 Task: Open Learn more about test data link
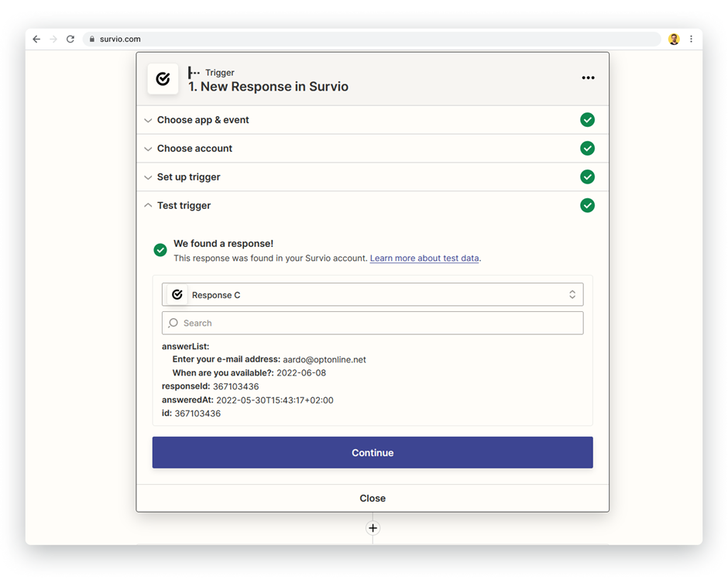click(424, 258)
